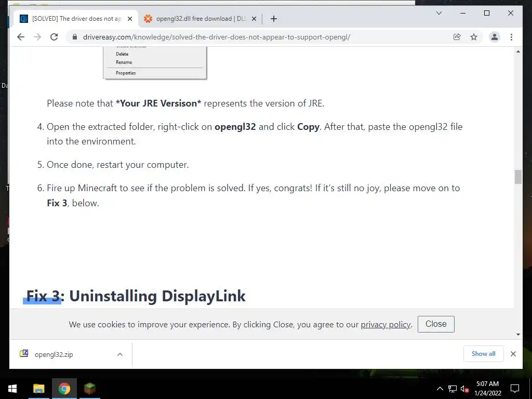This screenshot has width=532, height=399.
Task: Open clock and date 5:07 AM
Action: [487, 389]
